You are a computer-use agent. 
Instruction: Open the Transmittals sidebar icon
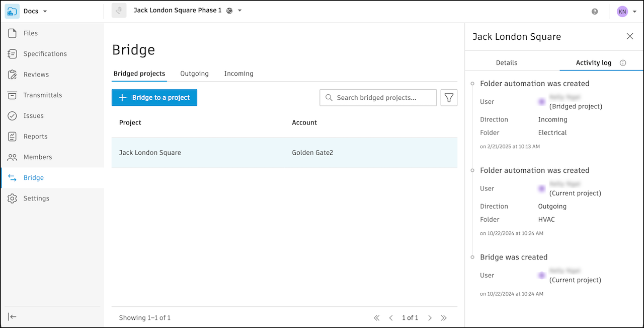[13, 95]
